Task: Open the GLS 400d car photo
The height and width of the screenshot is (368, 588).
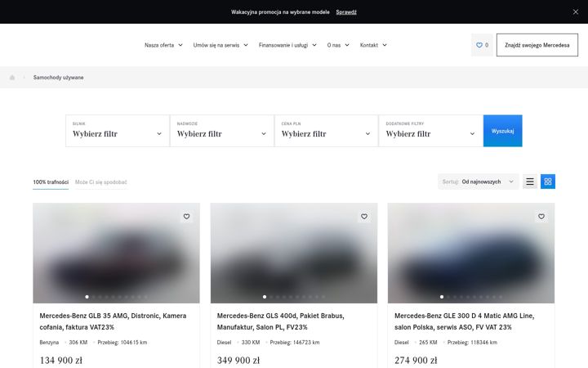Action: (x=294, y=253)
